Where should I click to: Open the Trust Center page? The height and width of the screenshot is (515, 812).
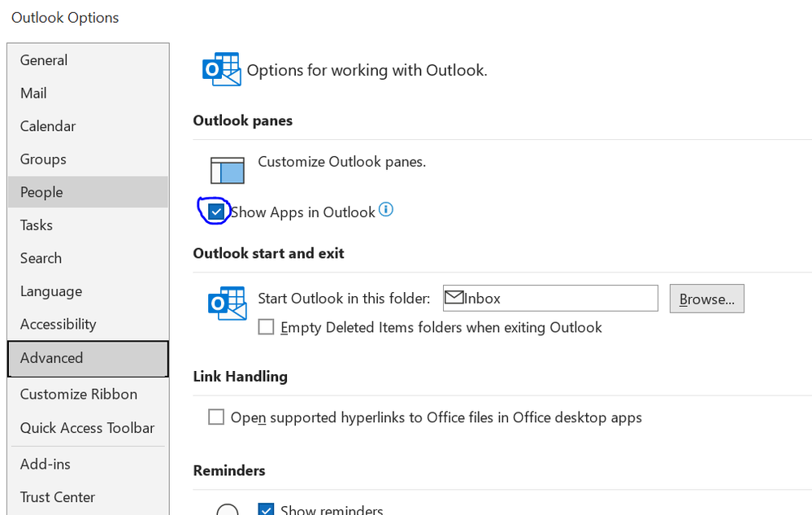tap(58, 497)
